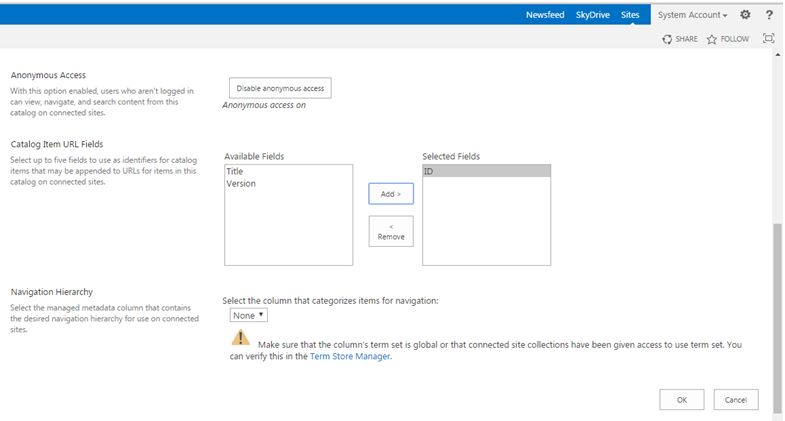Expand the navigation column None dropdown
The height and width of the screenshot is (421, 785).
[249, 315]
